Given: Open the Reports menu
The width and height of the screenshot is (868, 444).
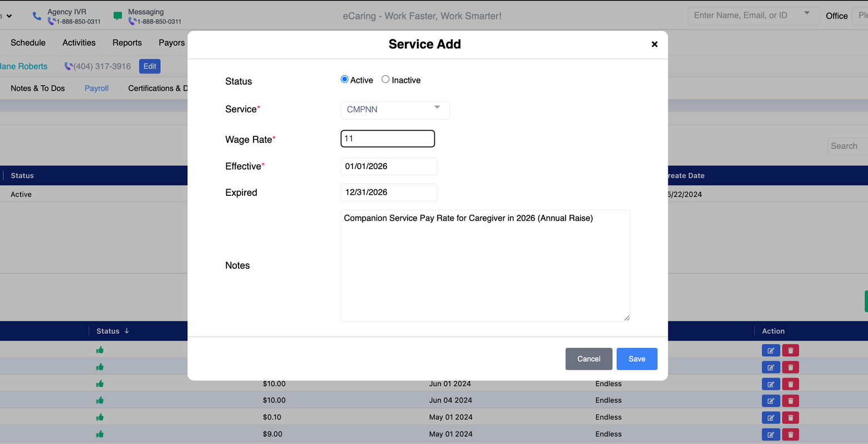Looking at the screenshot, I should coord(127,43).
